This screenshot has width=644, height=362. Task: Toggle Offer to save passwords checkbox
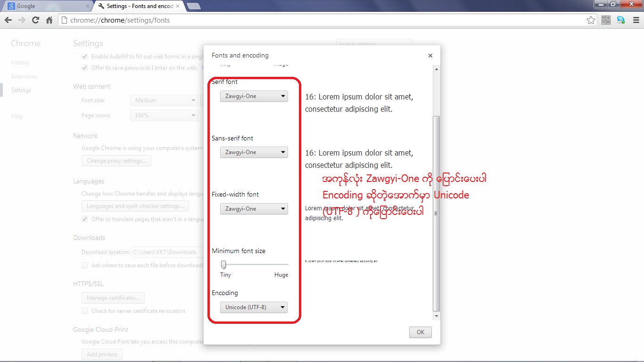[x=85, y=68]
